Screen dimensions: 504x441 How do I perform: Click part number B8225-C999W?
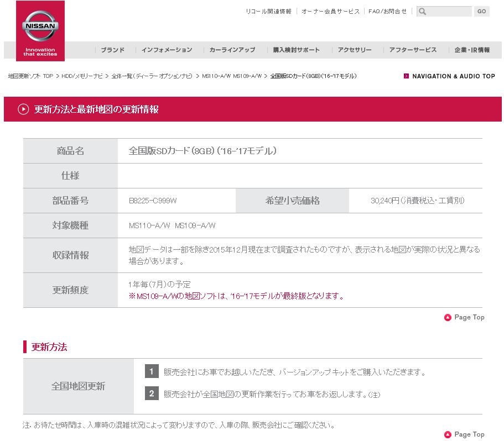pyautogui.click(x=153, y=201)
